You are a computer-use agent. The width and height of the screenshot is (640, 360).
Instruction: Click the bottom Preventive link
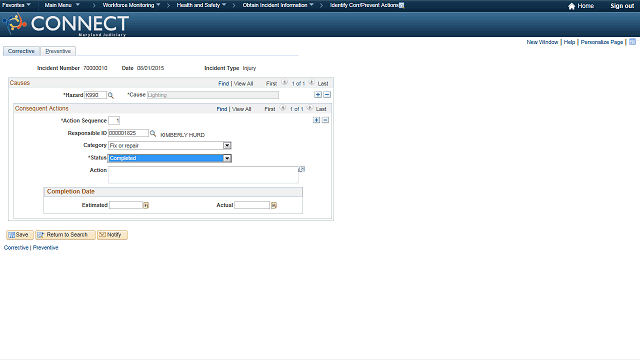[x=45, y=248]
